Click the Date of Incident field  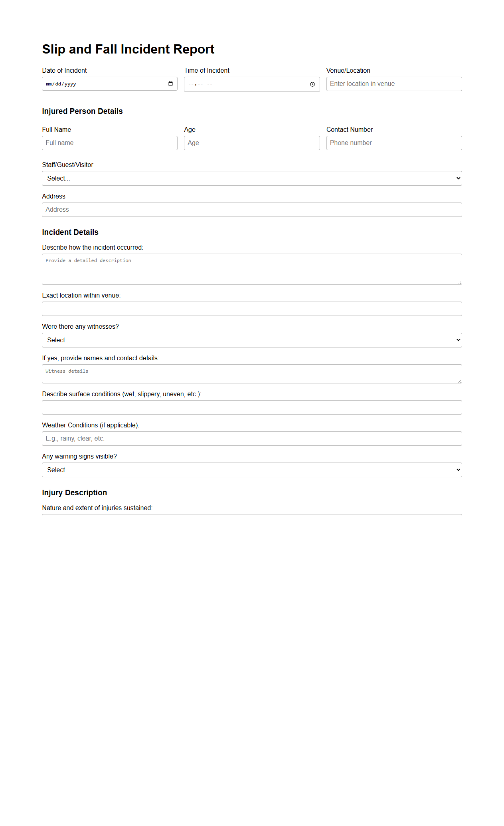(x=100, y=83)
